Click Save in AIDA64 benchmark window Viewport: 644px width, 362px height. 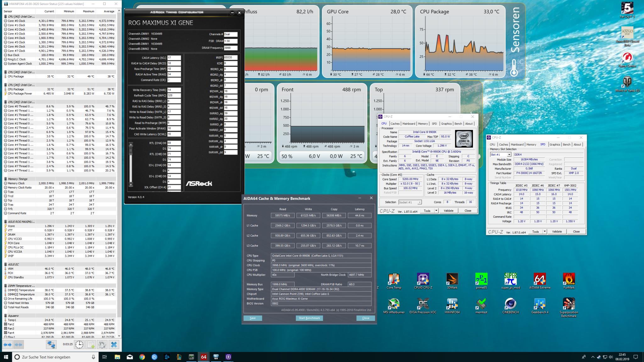(x=253, y=318)
